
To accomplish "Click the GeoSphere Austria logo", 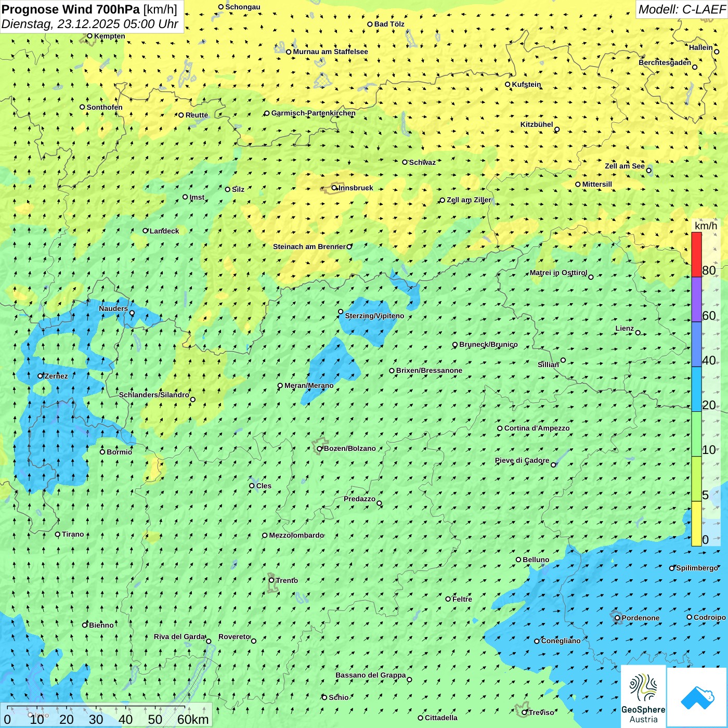I will coord(643,696).
